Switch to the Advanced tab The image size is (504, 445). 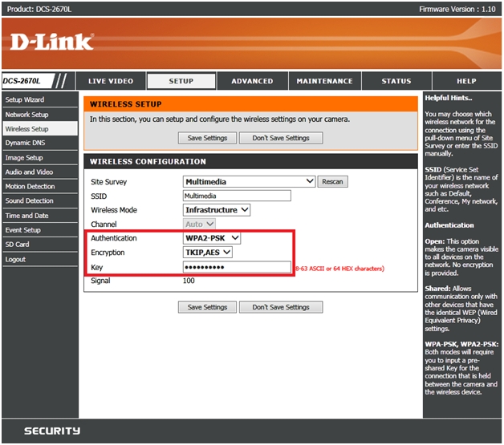(x=252, y=81)
